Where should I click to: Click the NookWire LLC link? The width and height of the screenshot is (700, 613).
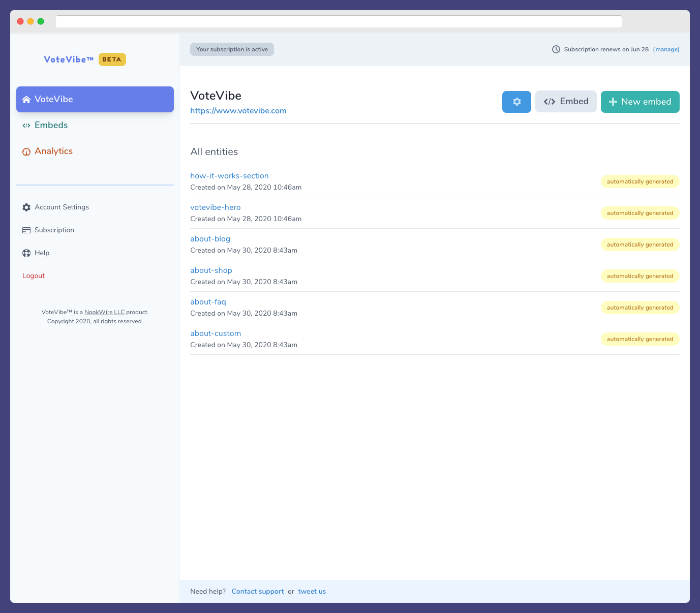click(104, 312)
